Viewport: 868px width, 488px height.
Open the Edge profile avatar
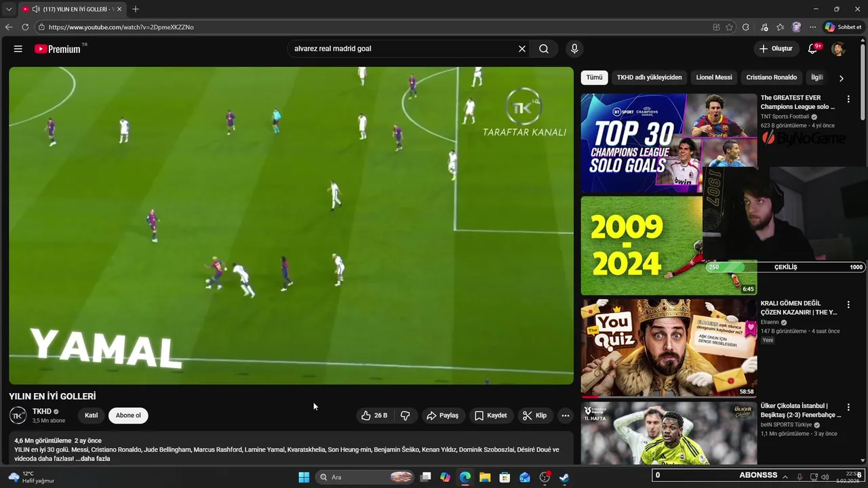797,27
